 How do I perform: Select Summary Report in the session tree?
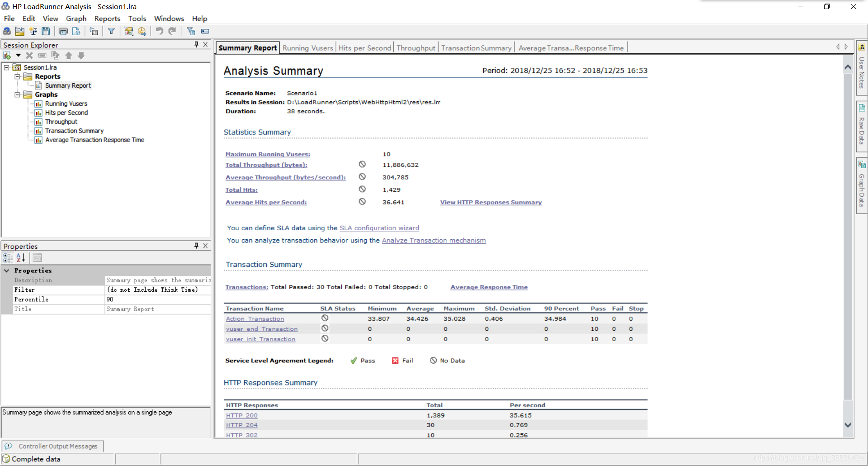pos(68,86)
